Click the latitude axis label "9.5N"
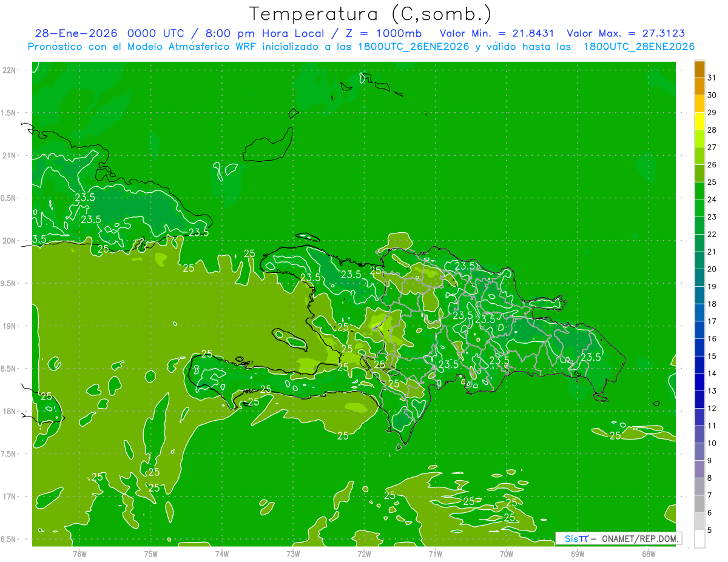This screenshot has width=728, height=562. [x=9, y=283]
